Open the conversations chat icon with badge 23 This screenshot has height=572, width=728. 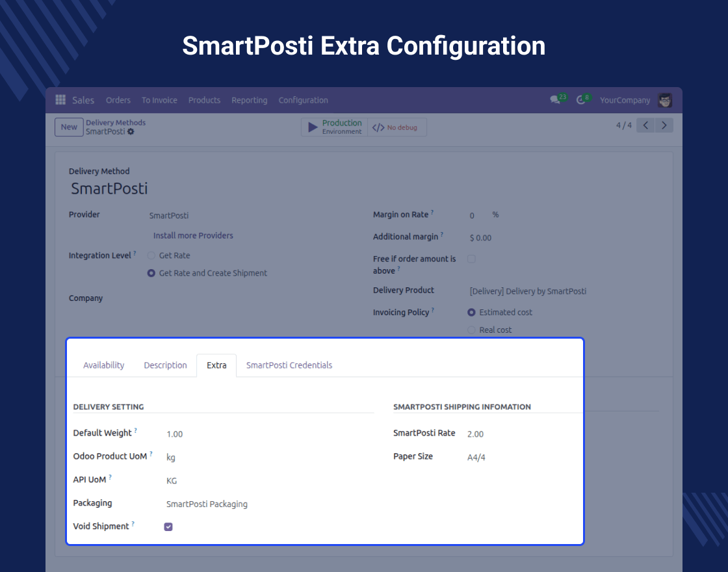555,100
